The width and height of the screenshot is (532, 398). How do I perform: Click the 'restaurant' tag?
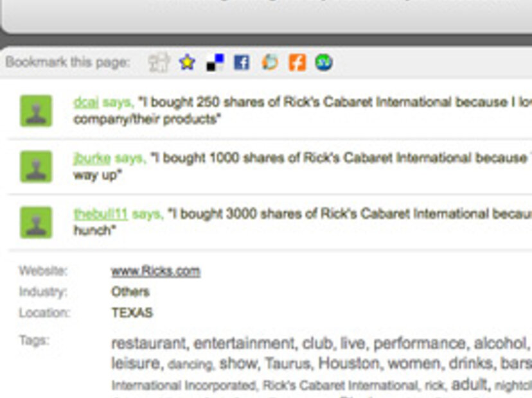pyautogui.click(x=148, y=343)
